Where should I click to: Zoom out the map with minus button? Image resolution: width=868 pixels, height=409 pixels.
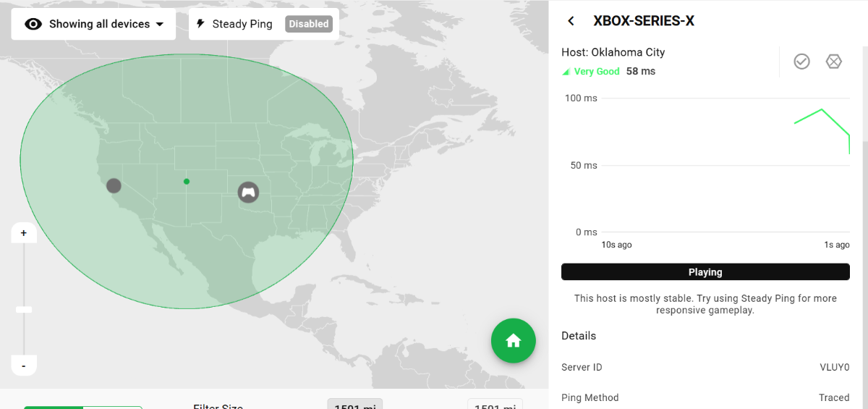pos(24,366)
